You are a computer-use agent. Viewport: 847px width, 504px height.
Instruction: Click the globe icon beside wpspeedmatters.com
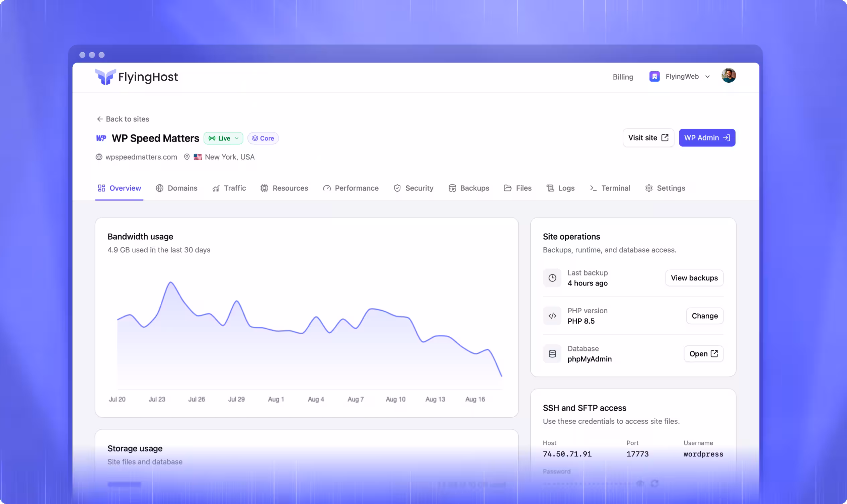(99, 157)
